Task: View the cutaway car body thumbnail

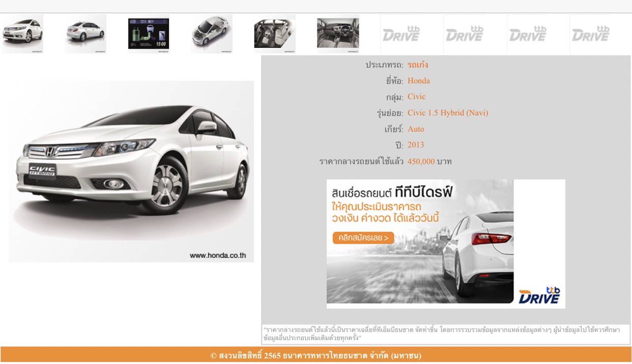Action: pyautogui.click(x=212, y=34)
